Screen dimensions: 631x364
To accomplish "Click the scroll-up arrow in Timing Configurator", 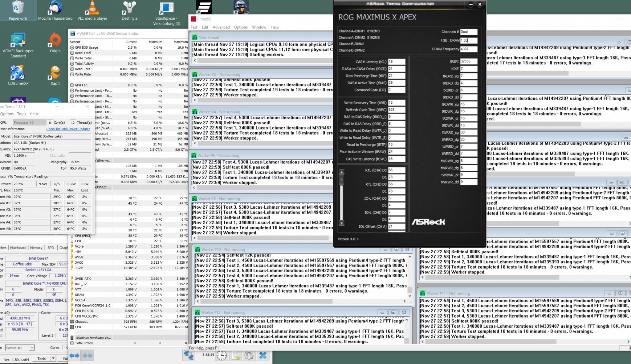I will pyautogui.click(x=341, y=172).
